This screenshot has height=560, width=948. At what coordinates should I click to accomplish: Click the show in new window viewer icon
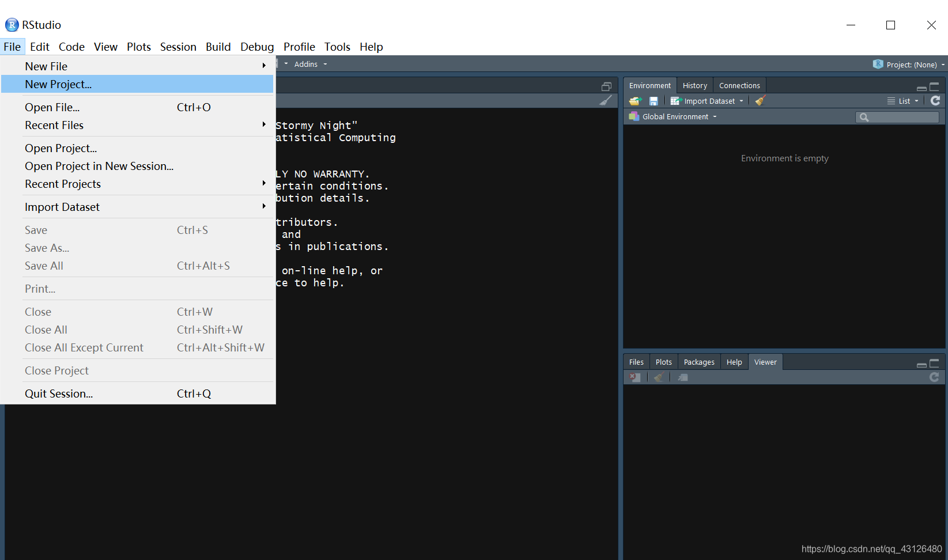[683, 377]
